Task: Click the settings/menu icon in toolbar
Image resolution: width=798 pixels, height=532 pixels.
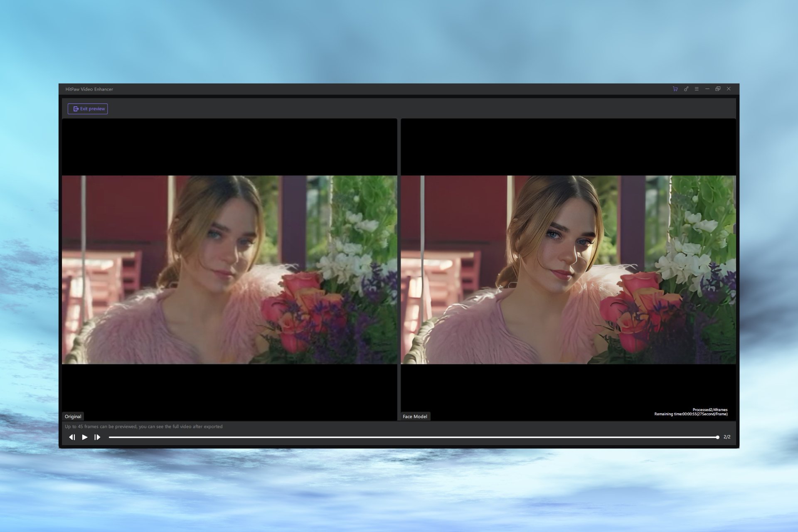Action: (x=696, y=89)
